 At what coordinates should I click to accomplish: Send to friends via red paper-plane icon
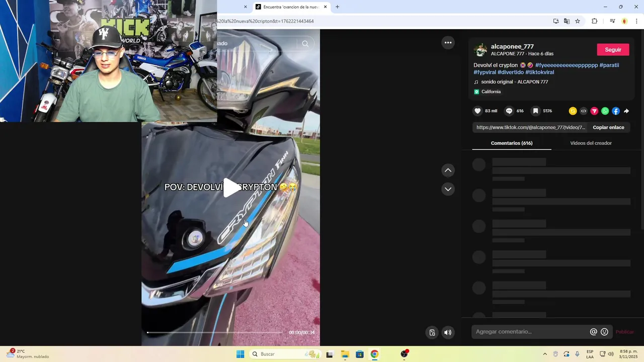(x=594, y=111)
